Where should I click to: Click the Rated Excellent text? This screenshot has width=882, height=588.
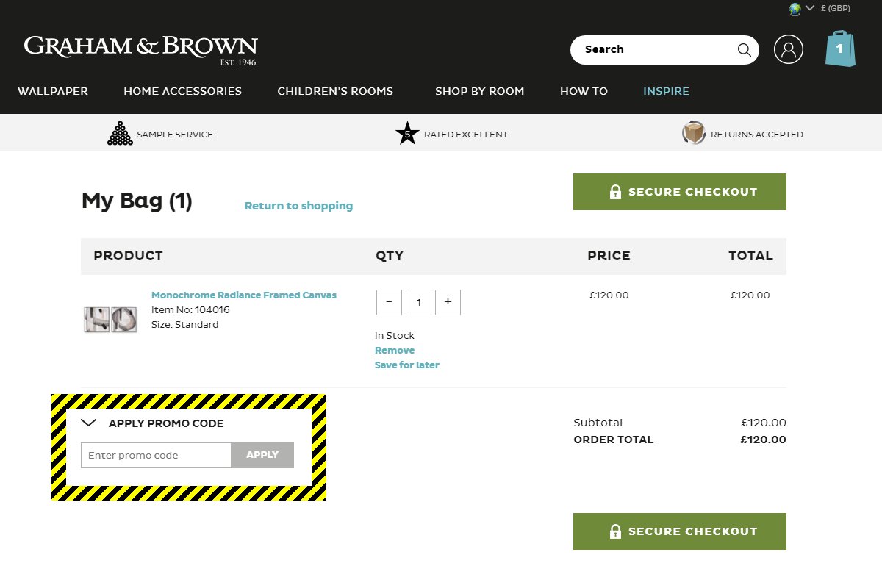(x=466, y=135)
